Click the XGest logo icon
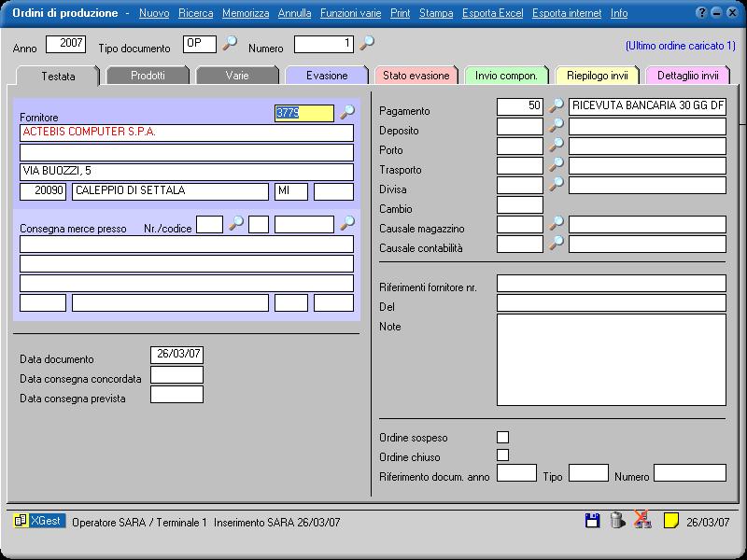The image size is (747, 560). point(39,521)
